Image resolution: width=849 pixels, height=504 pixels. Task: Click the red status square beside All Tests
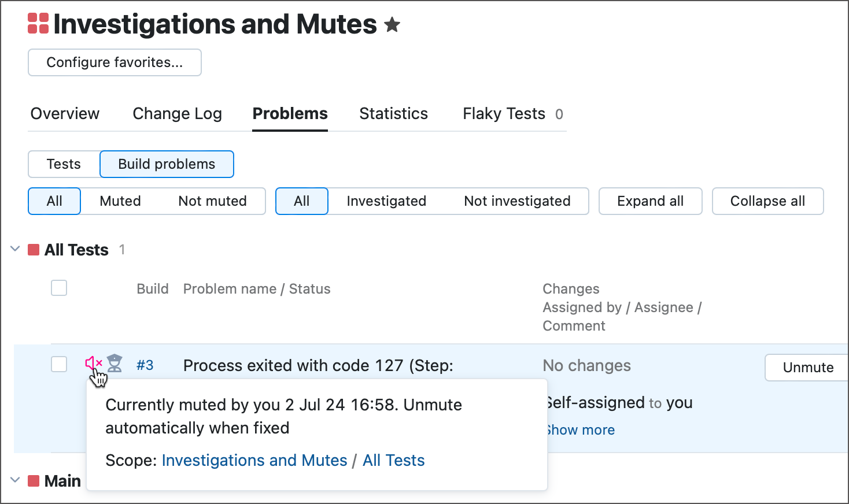click(x=34, y=250)
